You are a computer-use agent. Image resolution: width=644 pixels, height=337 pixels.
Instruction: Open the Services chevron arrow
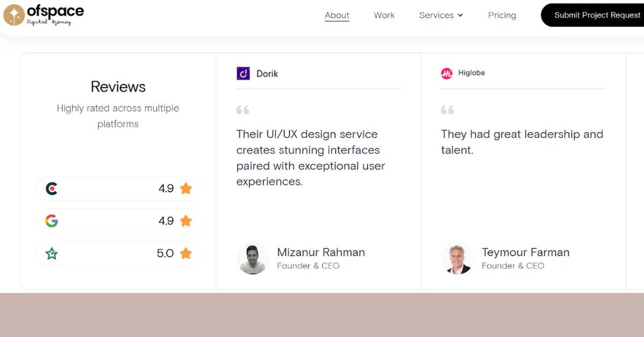click(x=460, y=15)
